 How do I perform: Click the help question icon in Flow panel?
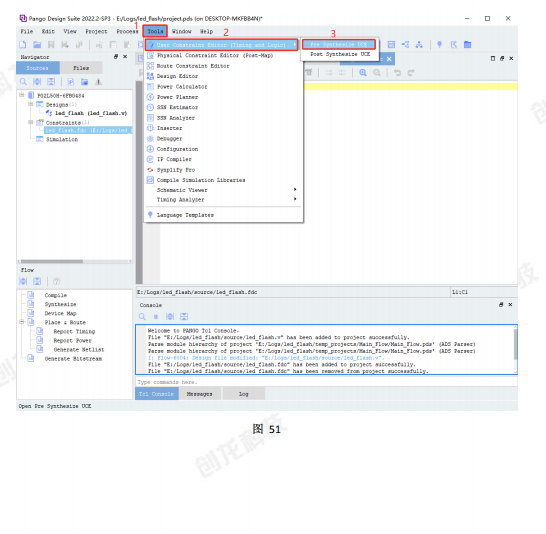(x=56, y=281)
